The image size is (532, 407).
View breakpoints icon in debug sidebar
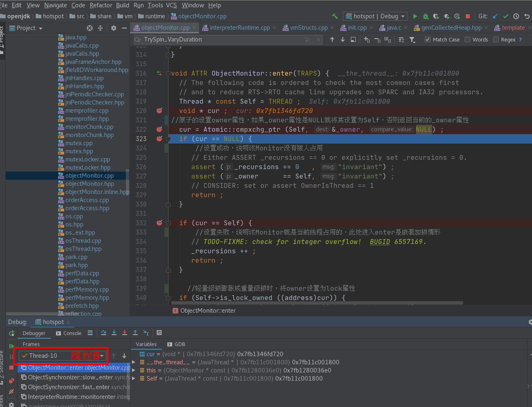(x=11, y=381)
